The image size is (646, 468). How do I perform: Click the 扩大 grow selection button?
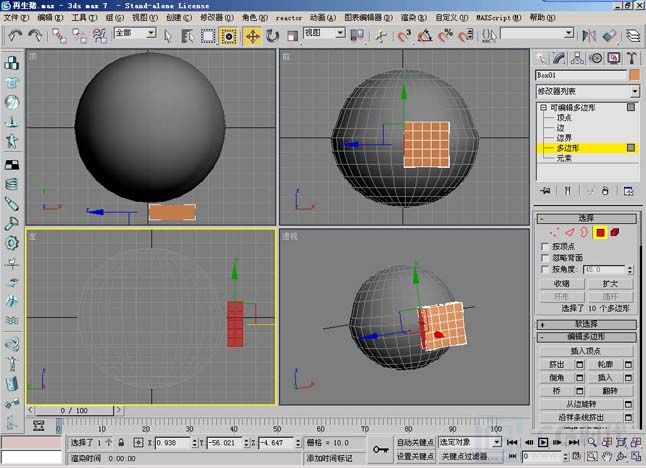[x=610, y=284]
